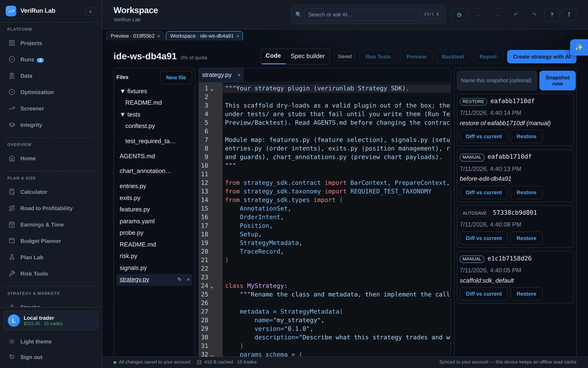This screenshot has width=588, height=368.
Task: Click Run Tests button
Action: (378, 57)
